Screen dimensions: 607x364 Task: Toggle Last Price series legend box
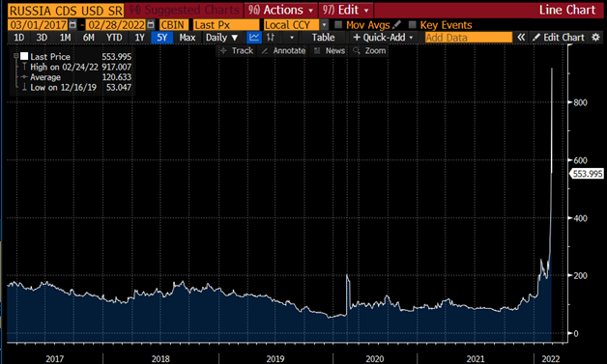coord(24,56)
